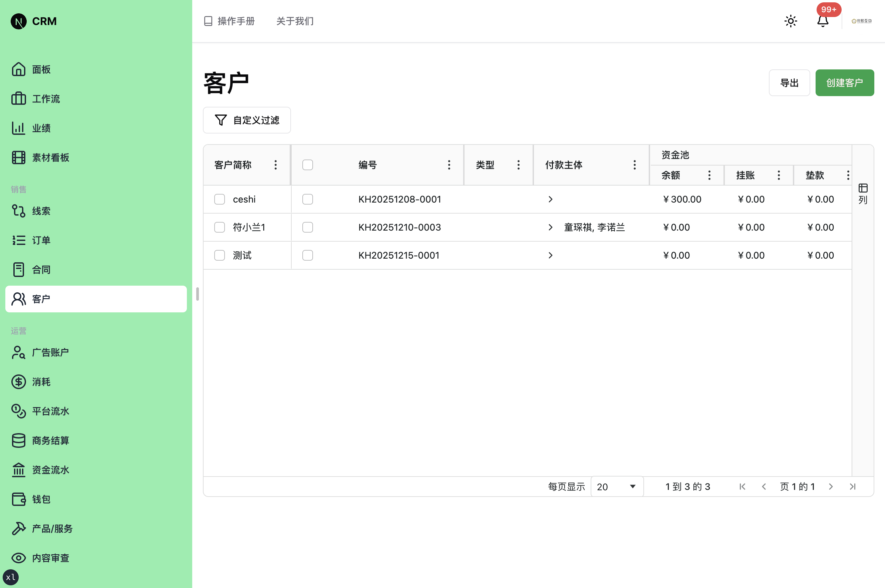Image resolution: width=885 pixels, height=588 pixels.
Task: Open the 自定义过滤 custom filter panel
Action: click(247, 120)
